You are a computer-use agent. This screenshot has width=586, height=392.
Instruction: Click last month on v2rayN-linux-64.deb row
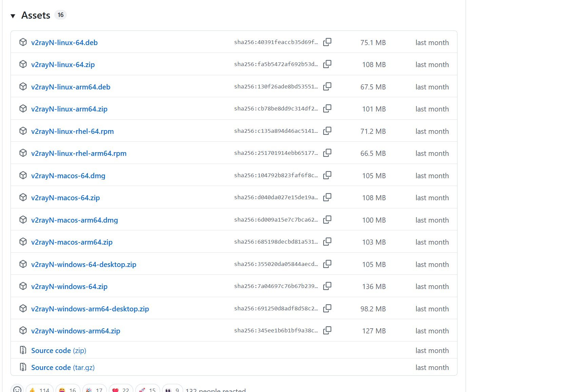[x=432, y=43]
